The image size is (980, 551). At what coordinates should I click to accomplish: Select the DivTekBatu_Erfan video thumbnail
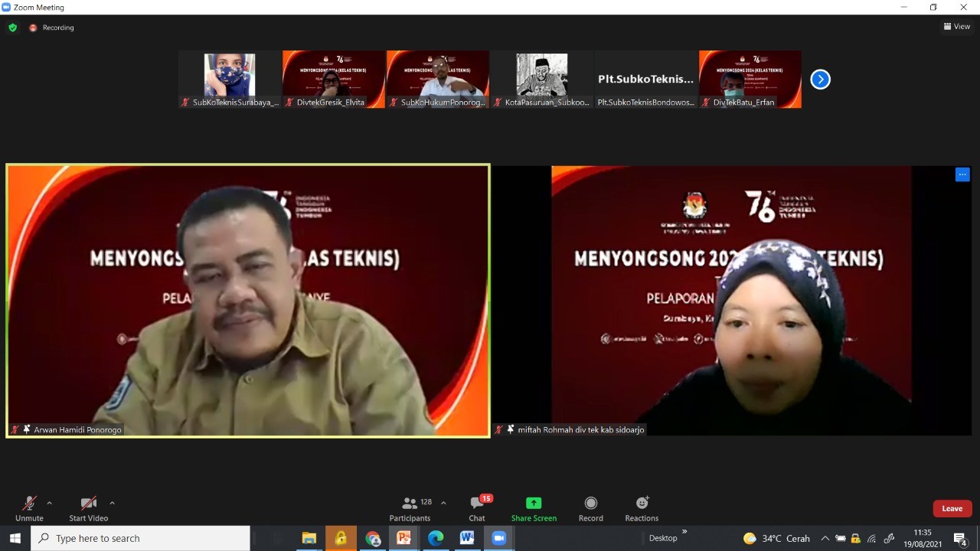pos(750,79)
